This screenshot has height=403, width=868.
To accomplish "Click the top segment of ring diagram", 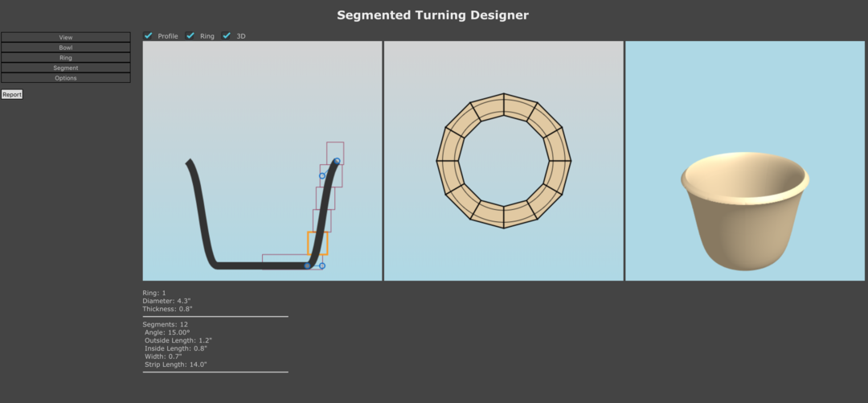I will (504, 101).
